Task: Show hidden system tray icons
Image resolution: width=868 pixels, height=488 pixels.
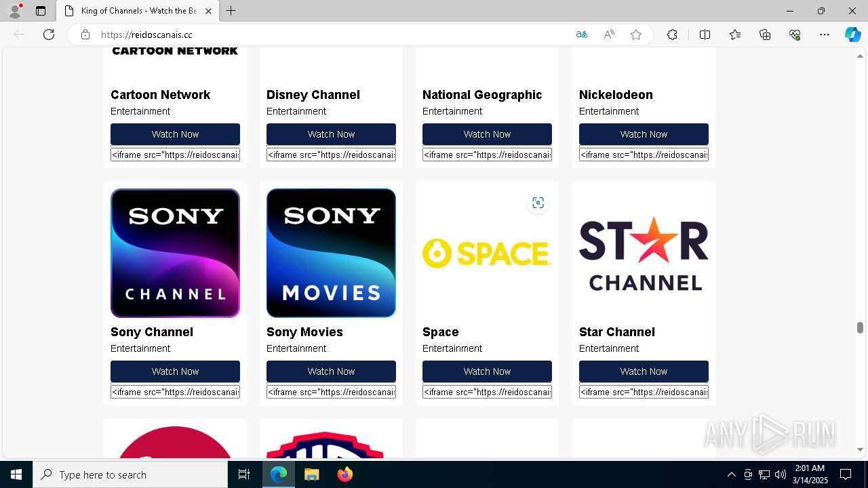Action: coord(731,474)
